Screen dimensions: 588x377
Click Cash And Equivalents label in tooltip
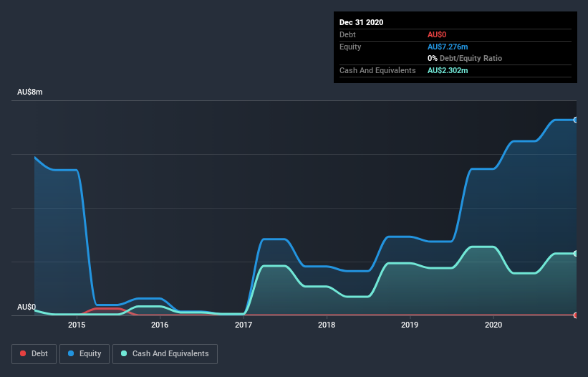click(x=377, y=70)
